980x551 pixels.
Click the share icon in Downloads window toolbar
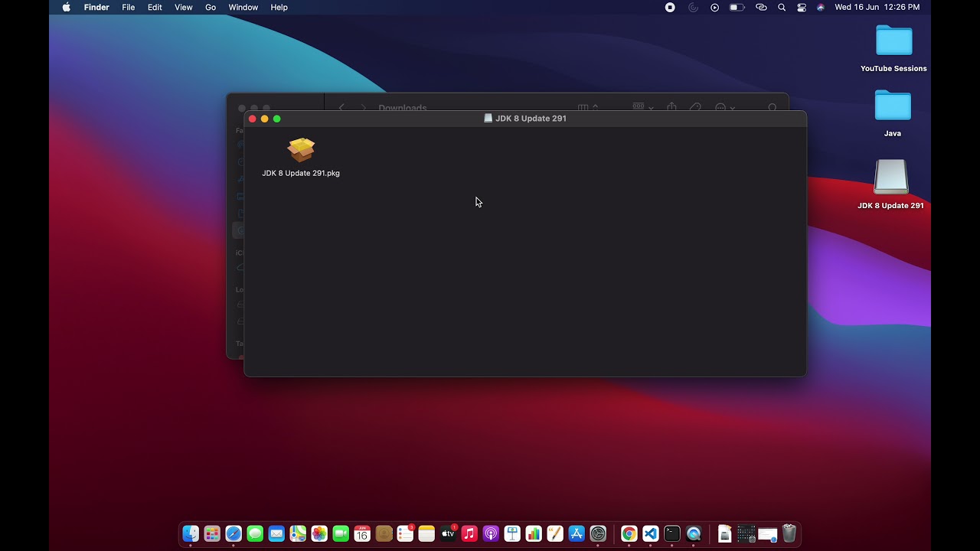[x=671, y=107]
